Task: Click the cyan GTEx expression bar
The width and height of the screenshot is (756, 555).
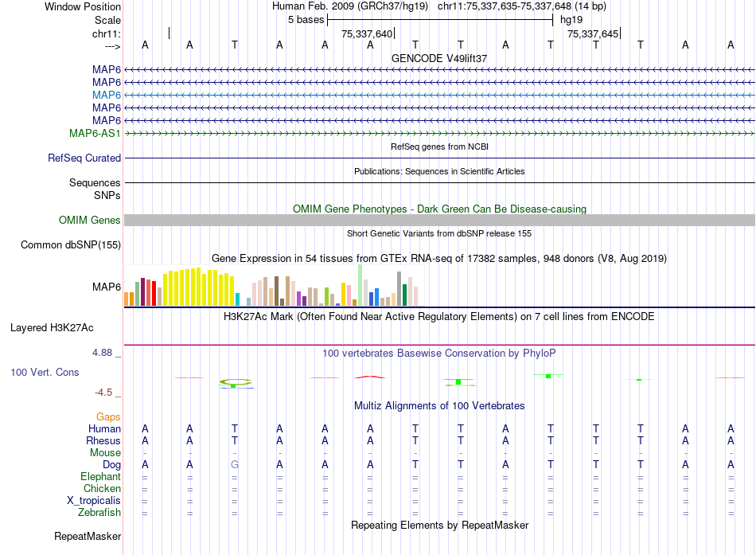Action: tap(237, 299)
